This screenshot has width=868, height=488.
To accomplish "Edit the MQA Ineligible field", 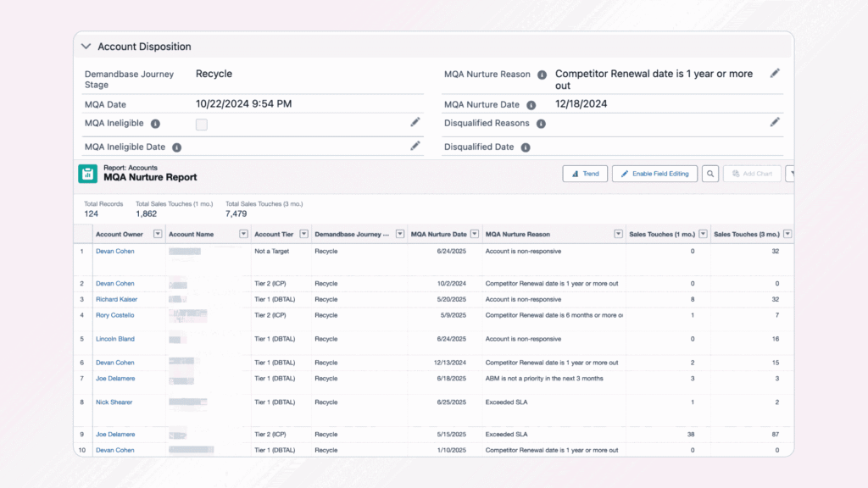I will (415, 122).
